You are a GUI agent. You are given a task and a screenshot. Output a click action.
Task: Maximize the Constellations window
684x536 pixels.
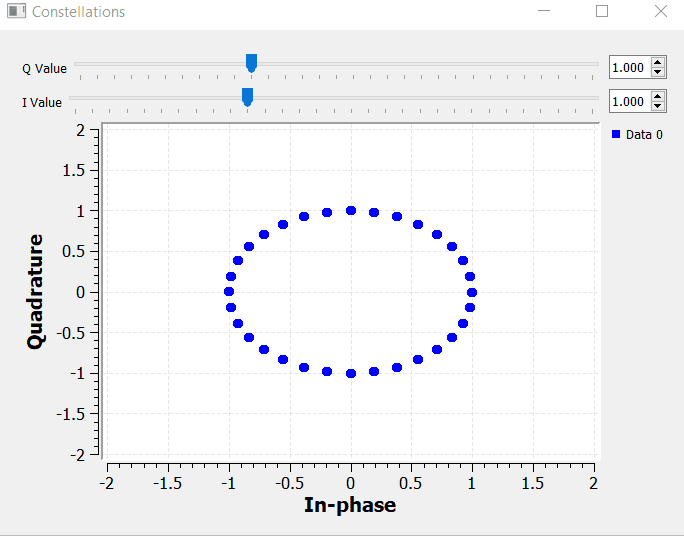coord(602,12)
